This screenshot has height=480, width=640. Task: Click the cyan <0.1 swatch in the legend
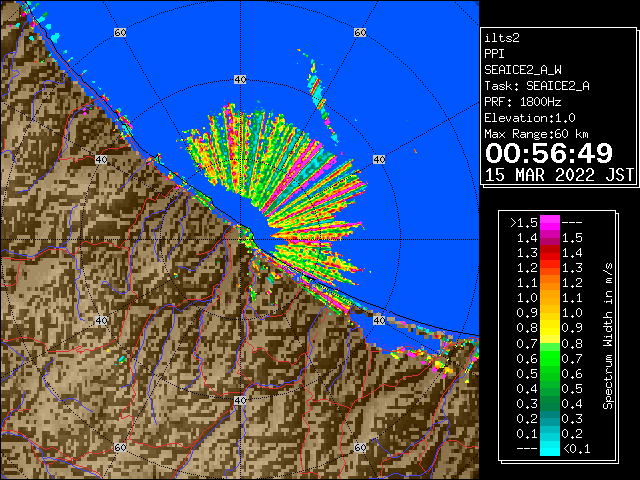tap(550, 448)
